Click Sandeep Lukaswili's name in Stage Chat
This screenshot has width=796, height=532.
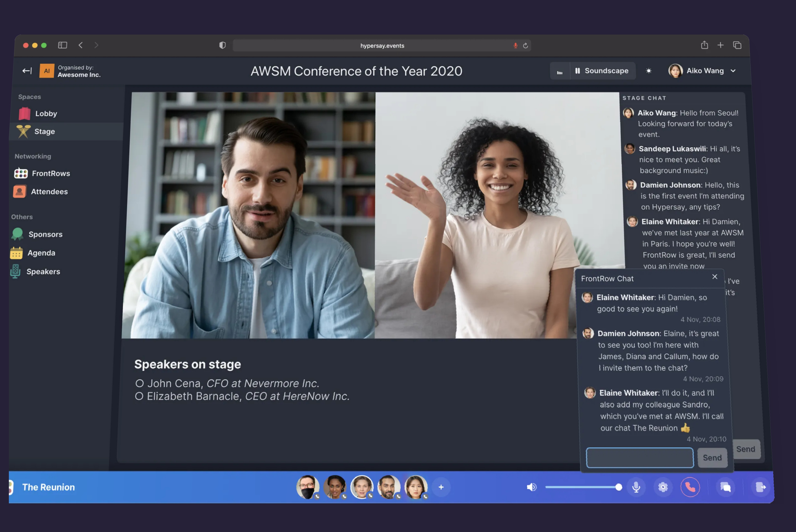click(x=673, y=149)
